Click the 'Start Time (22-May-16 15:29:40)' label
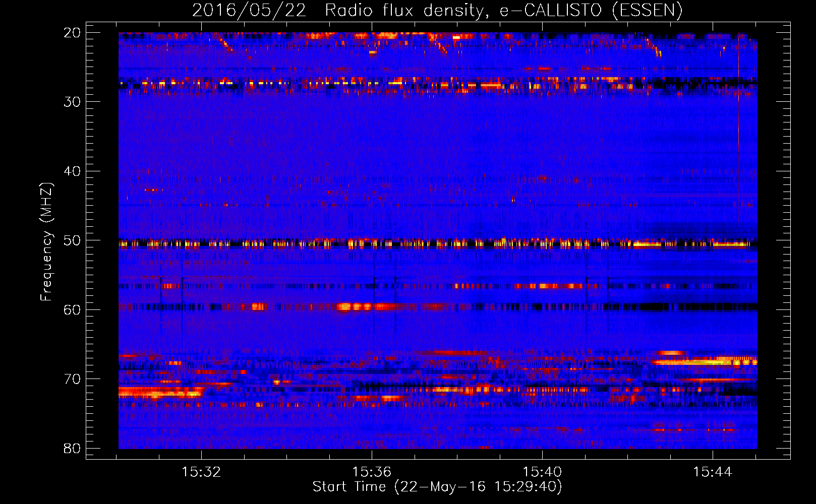 [x=437, y=487]
